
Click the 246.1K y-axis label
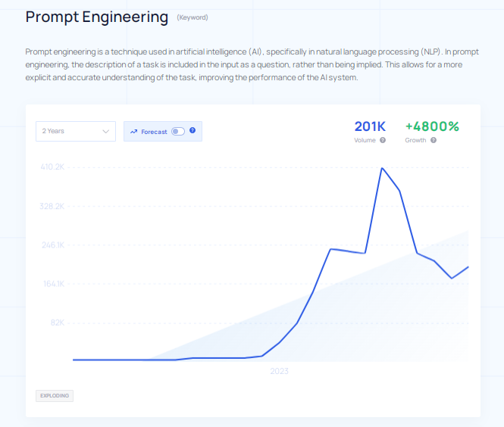pos(52,245)
